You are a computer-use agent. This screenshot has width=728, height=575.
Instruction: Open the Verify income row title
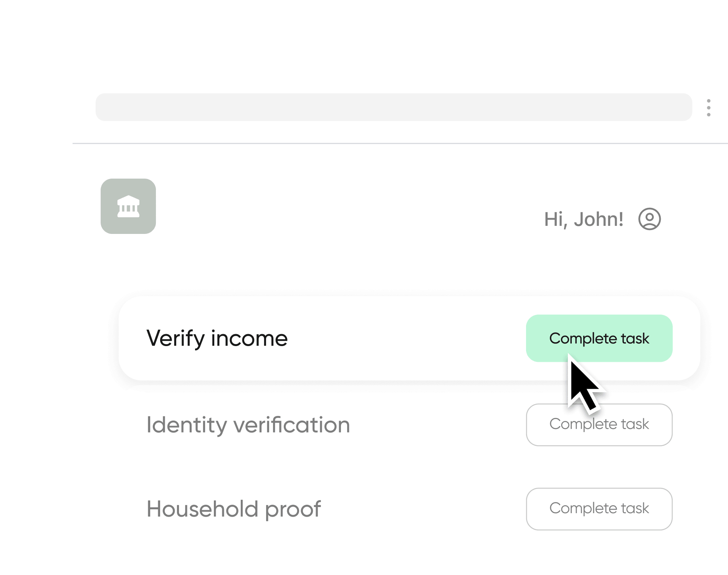(217, 338)
